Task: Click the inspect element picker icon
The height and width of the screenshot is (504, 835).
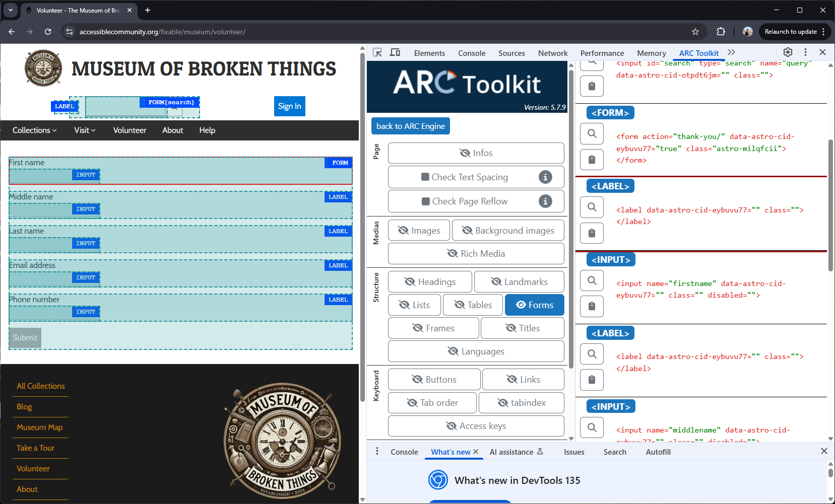Action: pos(377,52)
